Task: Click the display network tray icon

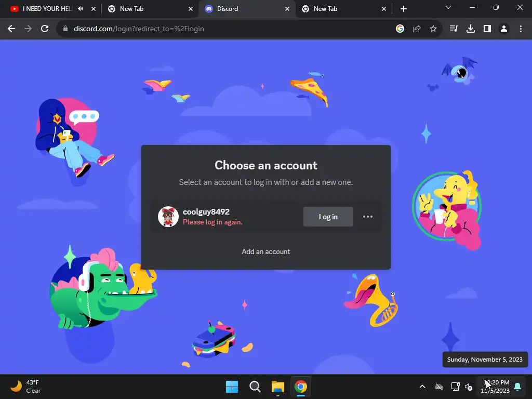Action: coord(455,387)
